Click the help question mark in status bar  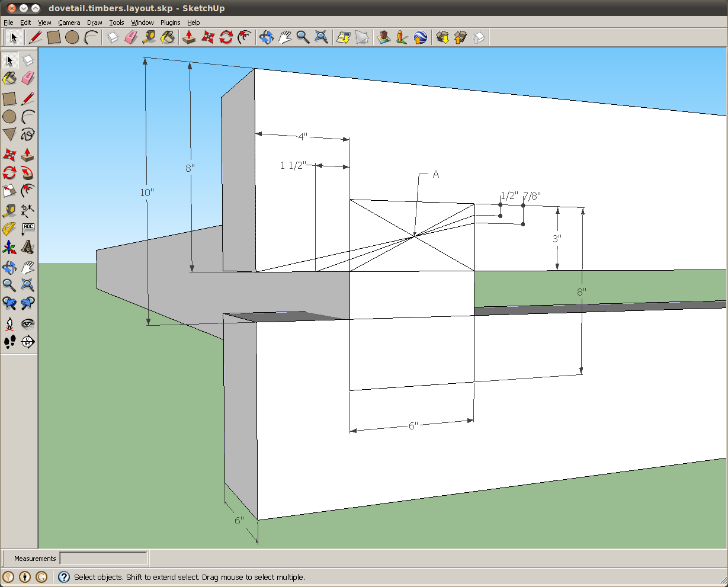click(x=63, y=577)
